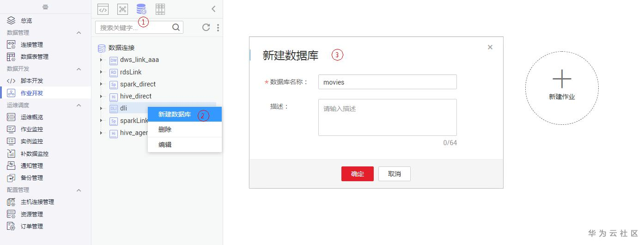Click the 补数据监控 sidebar icon
The image size is (644, 245).
click(x=11, y=153)
